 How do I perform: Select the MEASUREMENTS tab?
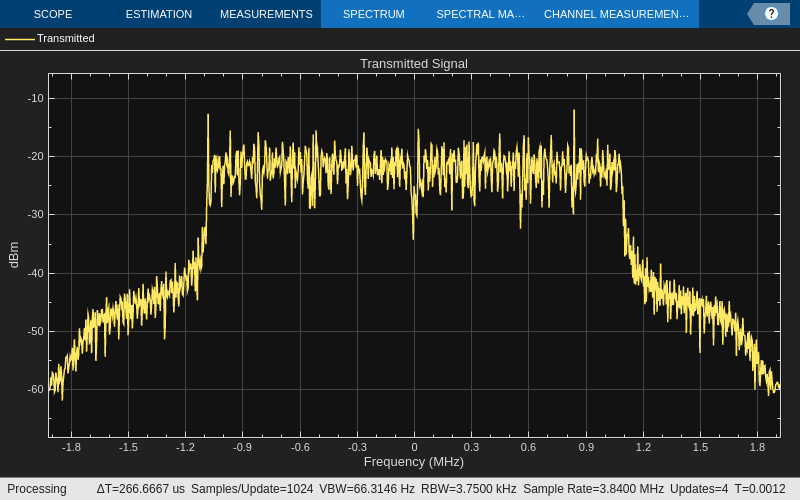coord(266,14)
